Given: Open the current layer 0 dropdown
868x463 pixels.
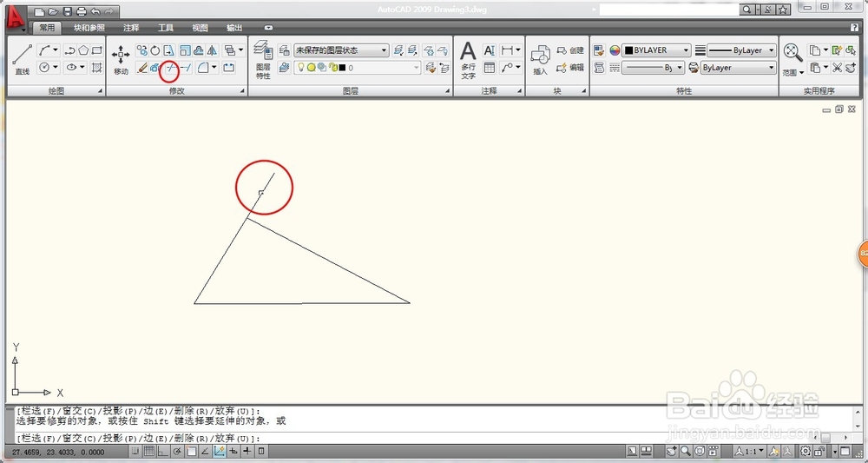Looking at the screenshot, I should point(357,68).
